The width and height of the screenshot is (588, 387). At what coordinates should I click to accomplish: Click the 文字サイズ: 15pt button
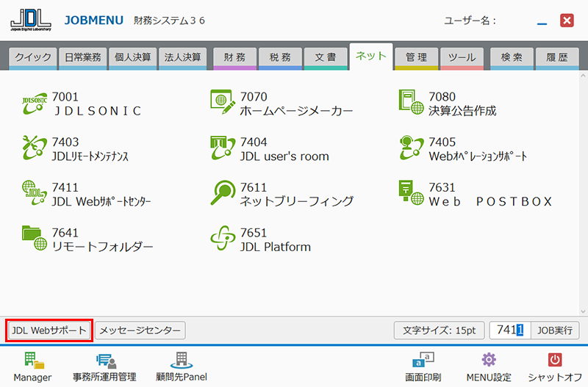coord(439,330)
